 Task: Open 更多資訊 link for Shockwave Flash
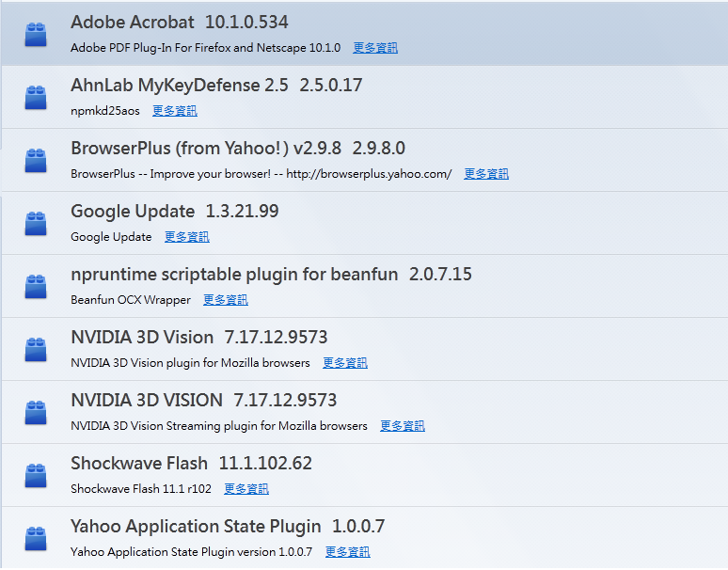pyautogui.click(x=246, y=489)
